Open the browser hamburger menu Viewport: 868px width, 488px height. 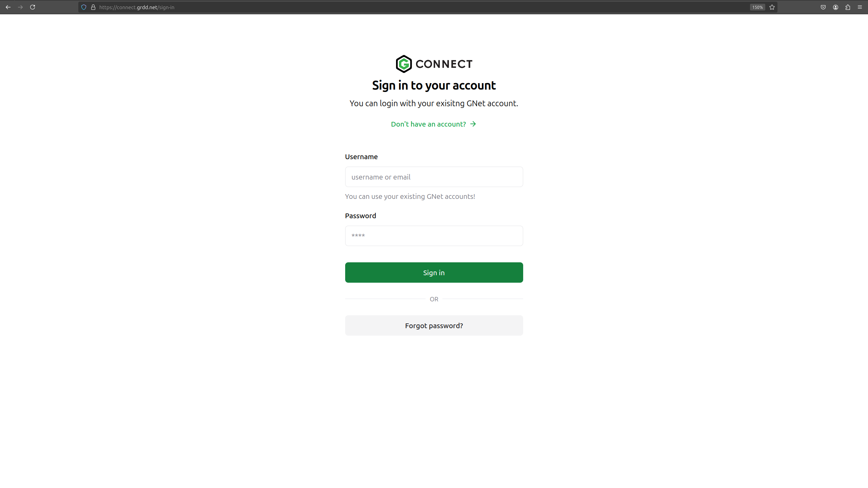point(860,7)
